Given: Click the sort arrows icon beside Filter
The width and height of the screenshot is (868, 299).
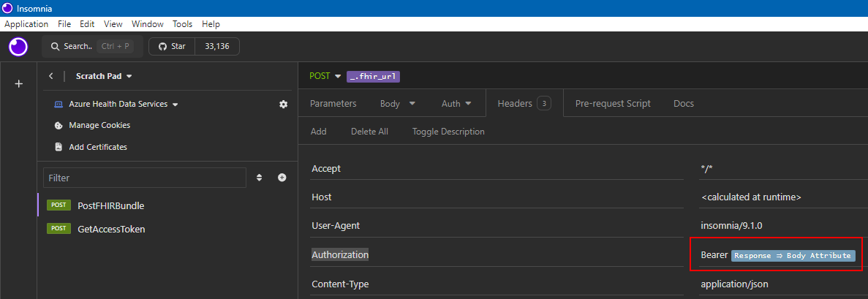Looking at the screenshot, I should point(259,178).
